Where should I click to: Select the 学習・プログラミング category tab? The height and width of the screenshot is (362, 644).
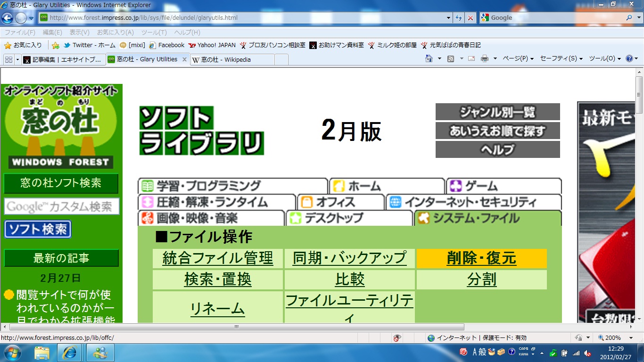[x=233, y=186]
